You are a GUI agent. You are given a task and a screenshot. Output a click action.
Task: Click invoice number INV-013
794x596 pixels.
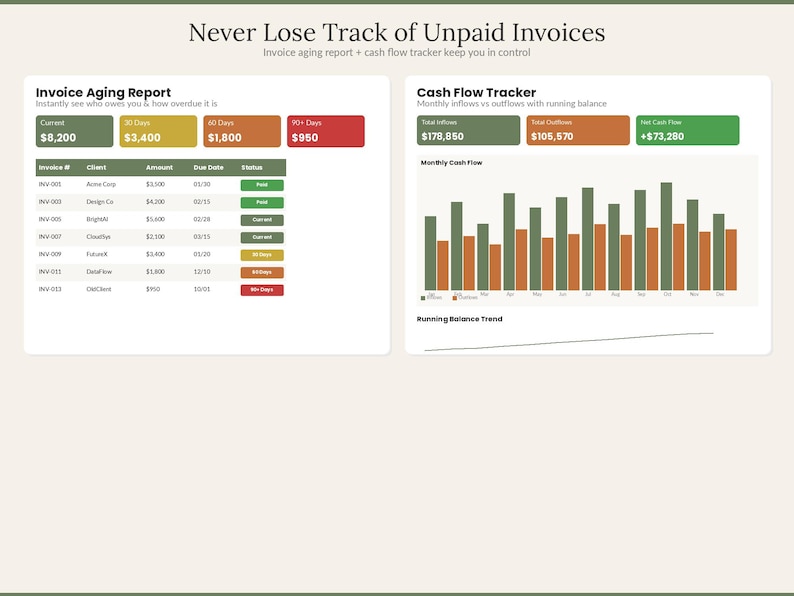point(50,289)
